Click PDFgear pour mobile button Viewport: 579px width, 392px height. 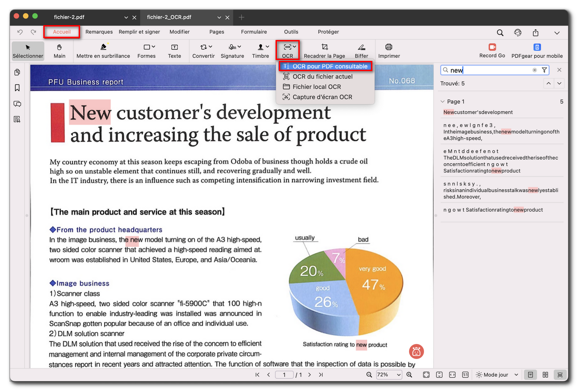click(537, 51)
